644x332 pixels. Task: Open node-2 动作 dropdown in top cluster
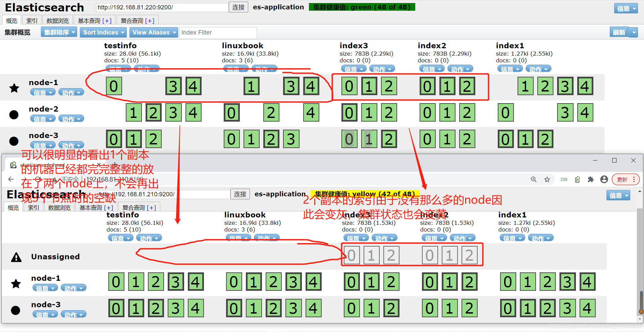[71, 119]
